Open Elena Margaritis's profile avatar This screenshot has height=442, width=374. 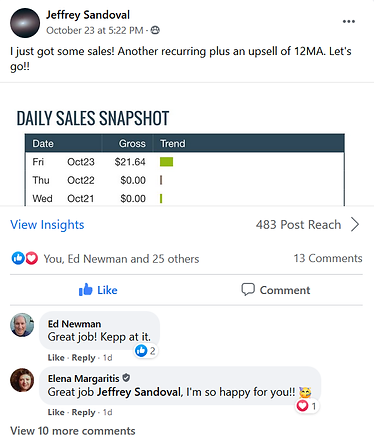click(x=22, y=380)
